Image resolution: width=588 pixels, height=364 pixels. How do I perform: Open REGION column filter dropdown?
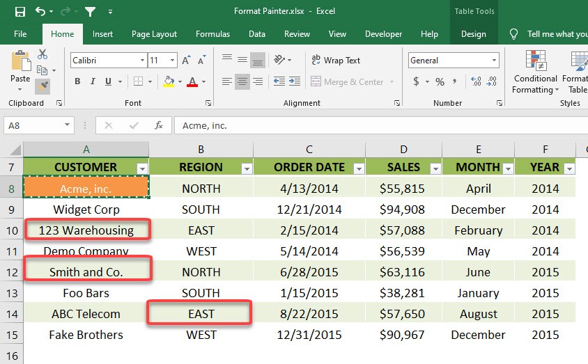247,169
